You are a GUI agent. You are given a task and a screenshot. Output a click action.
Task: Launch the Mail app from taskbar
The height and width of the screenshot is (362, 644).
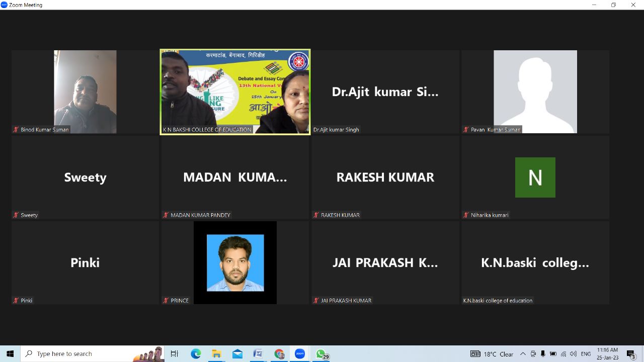point(237,354)
